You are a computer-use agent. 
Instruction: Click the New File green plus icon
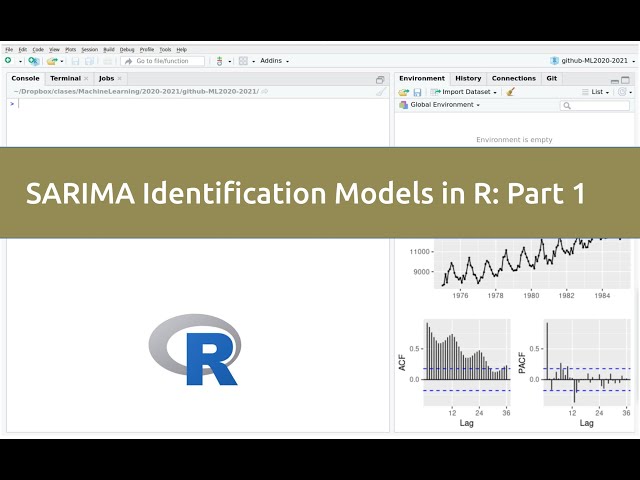[8, 60]
